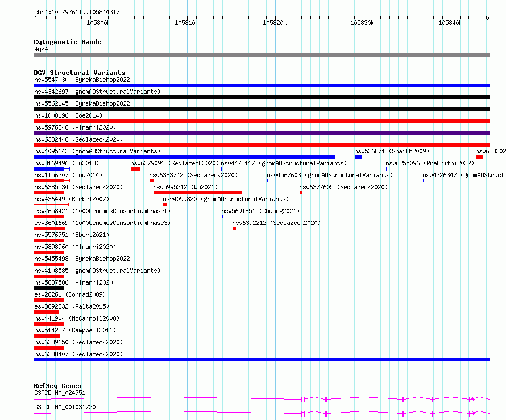Click nsv5691851 (Chuang2021) label
Viewport: 506px width, 420px height.
(x=260, y=211)
